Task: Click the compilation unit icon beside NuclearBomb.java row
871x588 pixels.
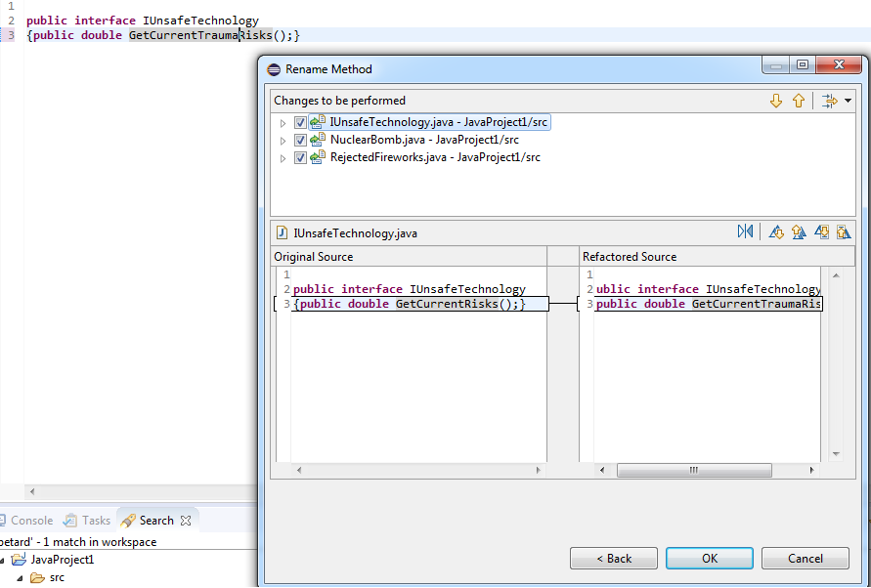Action: (318, 140)
